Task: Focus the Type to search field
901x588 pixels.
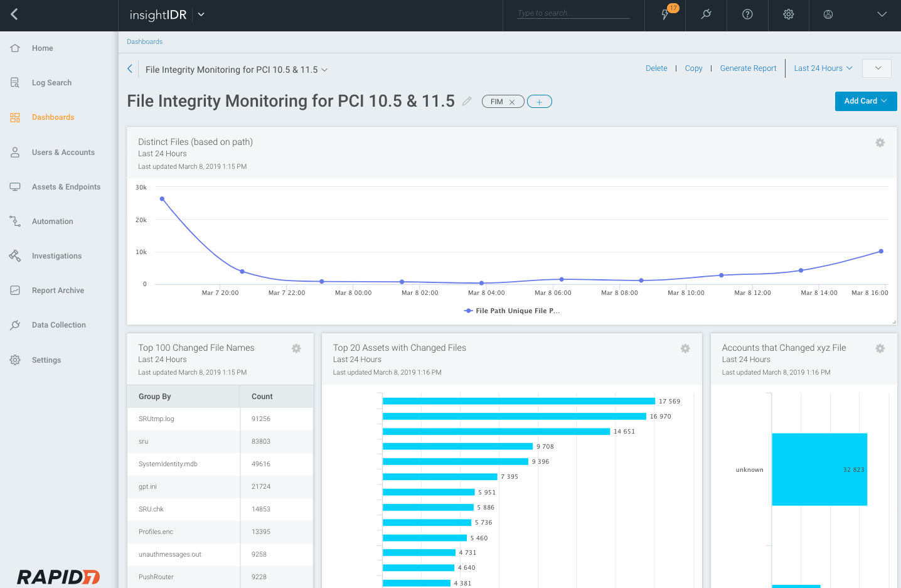Action: pyautogui.click(x=572, y=13)
